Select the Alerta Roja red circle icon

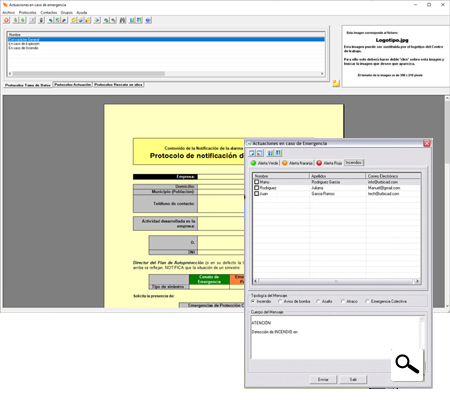[x=319, y=163]
